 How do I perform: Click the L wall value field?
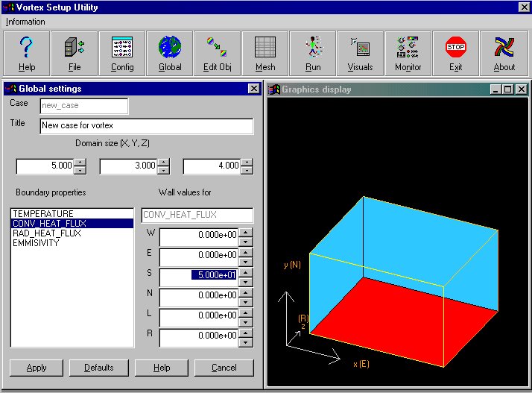tap(199, 318)
